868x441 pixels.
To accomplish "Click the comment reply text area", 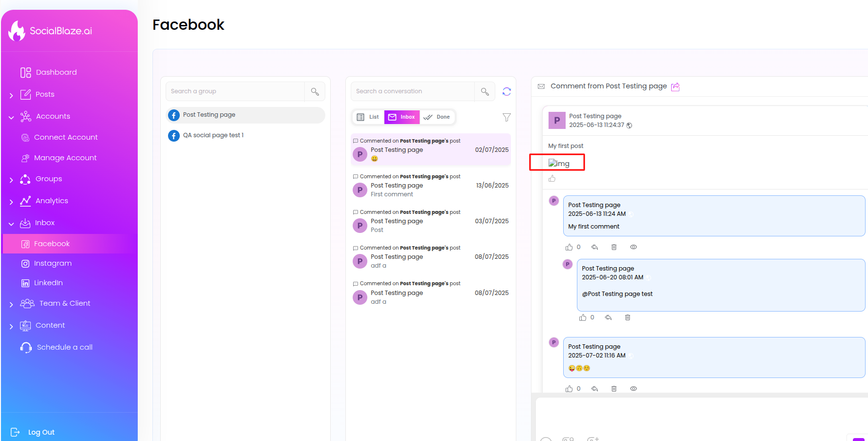I will click(702, 415).
